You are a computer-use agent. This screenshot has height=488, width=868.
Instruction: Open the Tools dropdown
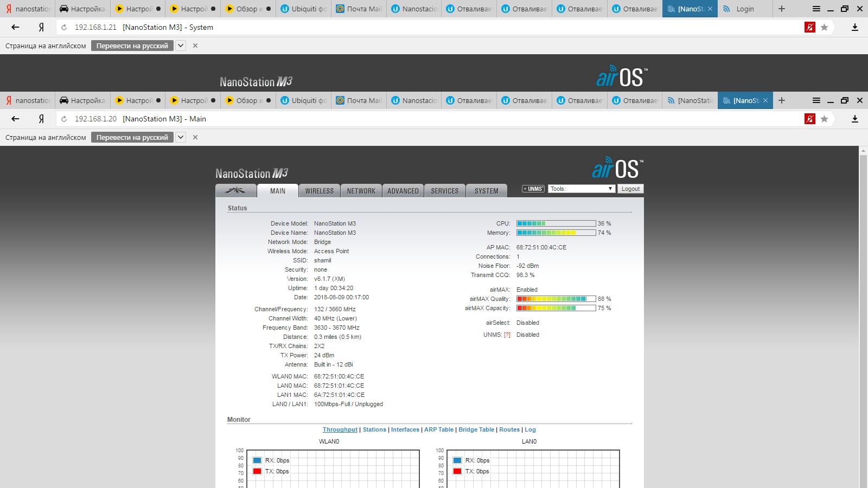(x=581, y=189)
